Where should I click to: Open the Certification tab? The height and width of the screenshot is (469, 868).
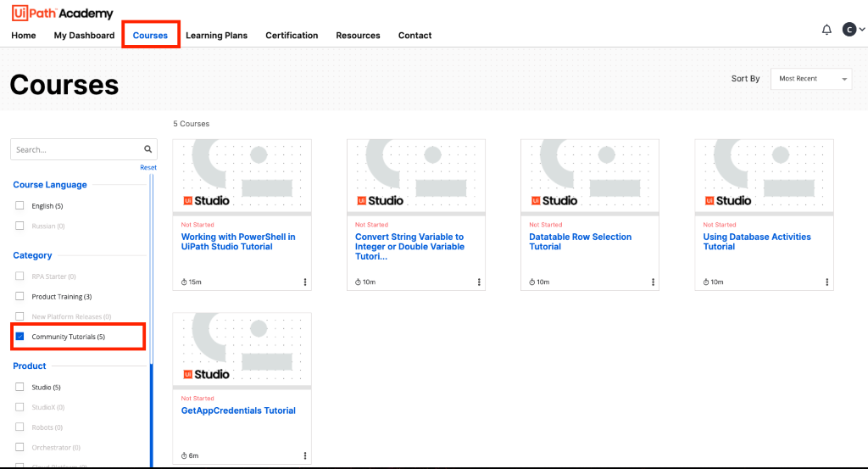tap(292, 36)
